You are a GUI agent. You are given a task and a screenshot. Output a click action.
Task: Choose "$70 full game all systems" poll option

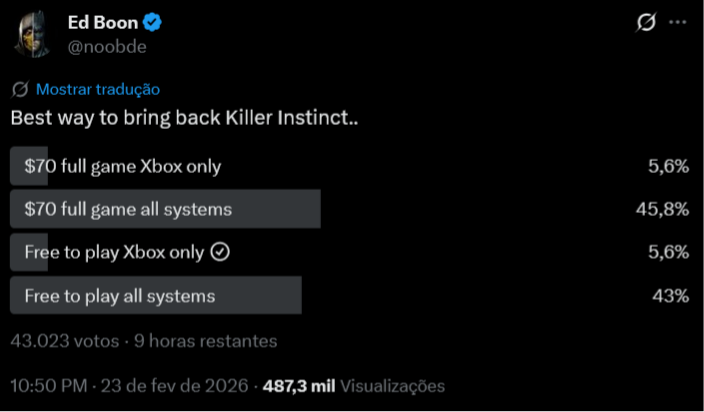pyautogui.click(x=128, y=209)
